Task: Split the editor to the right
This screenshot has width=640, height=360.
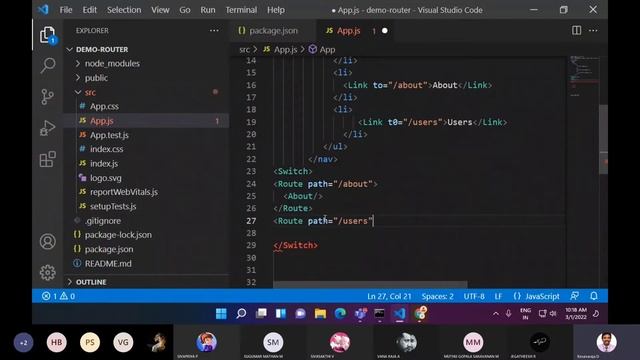Action: [576, 30]
